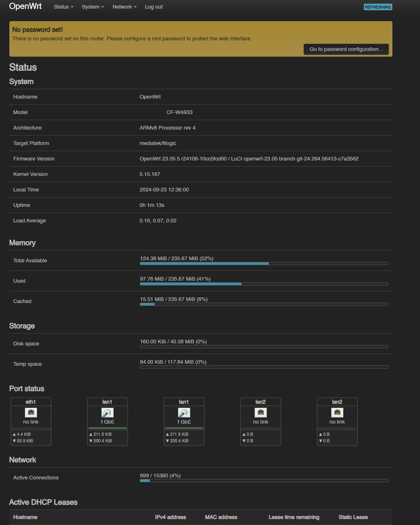Open the Network dropdown menu
Image resolution: width=420 pixels, height=525 pixels.
click(124, 7)
